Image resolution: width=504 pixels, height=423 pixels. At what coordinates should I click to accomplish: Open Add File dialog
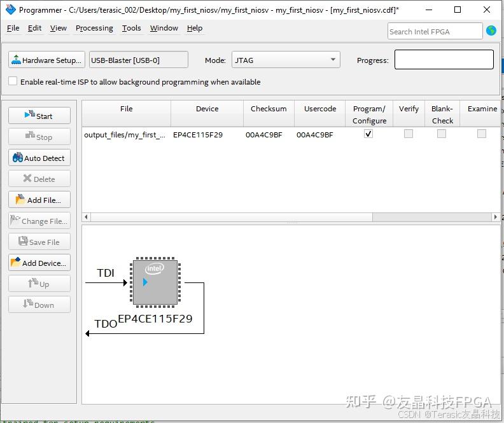(x=39, y=200)
